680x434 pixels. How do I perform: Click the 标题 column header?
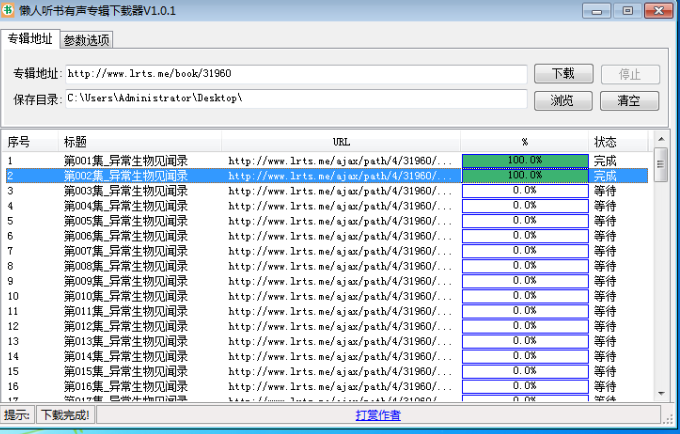[x=75, y=142]
